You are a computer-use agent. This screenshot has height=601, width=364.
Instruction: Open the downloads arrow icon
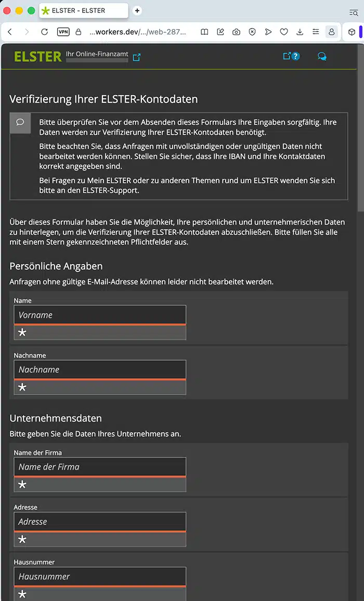pyautogui.click(x=300, y=32)
